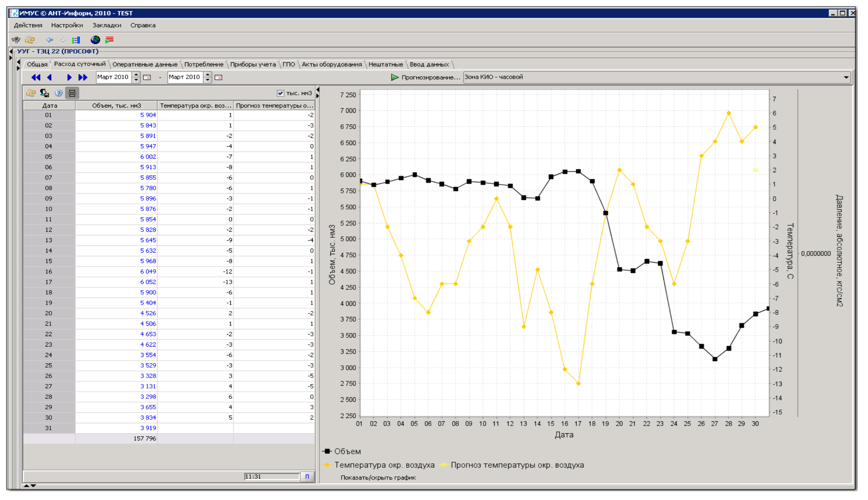Select volume cell 5 904 for day 01
The width and height of the screenshot is (868, 500).
116,115
